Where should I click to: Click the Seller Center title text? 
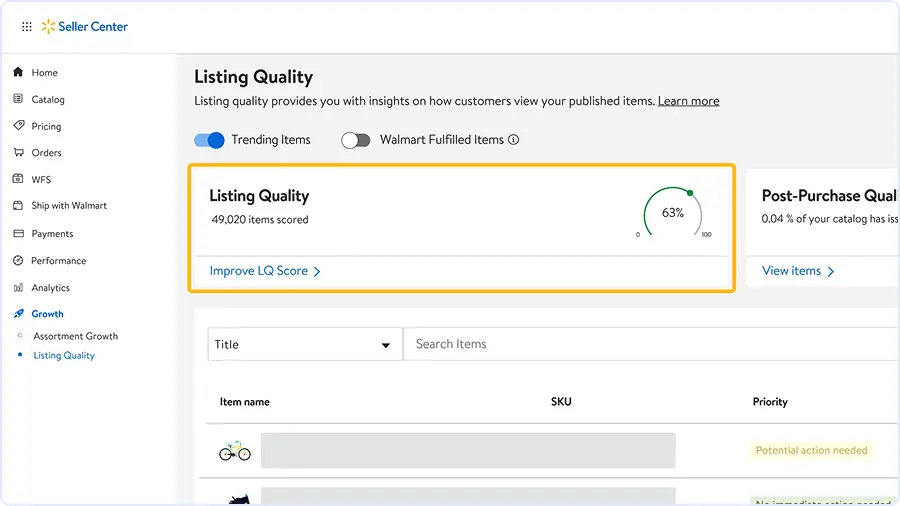(x=93, y=26)
